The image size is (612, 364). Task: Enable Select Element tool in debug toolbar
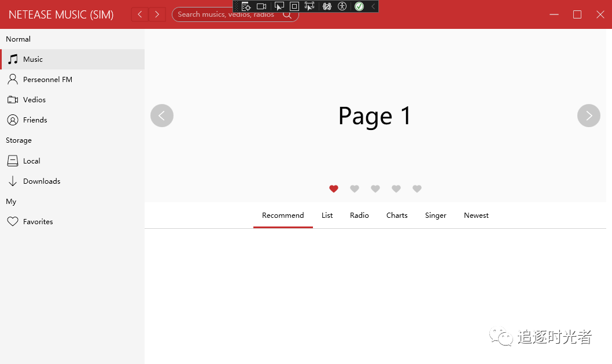[x=279, y=6]
